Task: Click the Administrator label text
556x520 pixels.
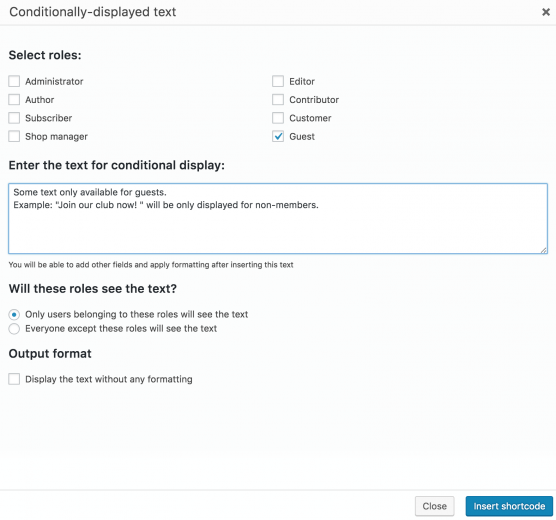Action: pos(54,82)
